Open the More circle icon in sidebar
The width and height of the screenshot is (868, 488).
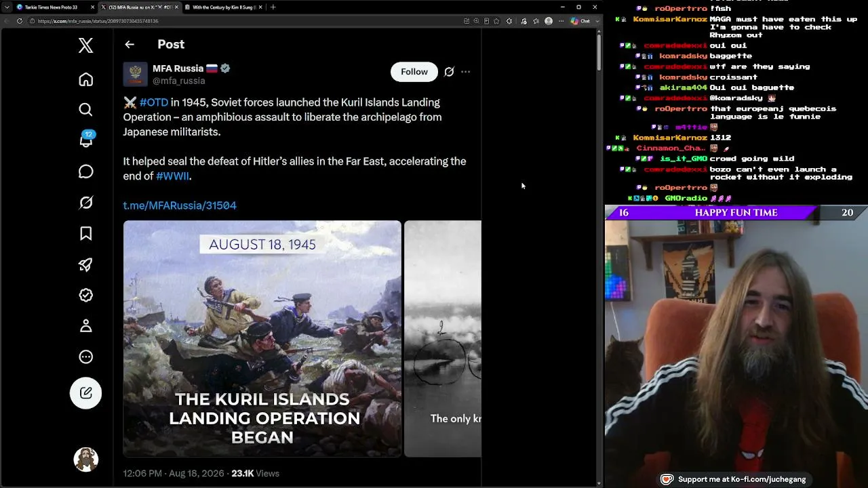point(85,357)
